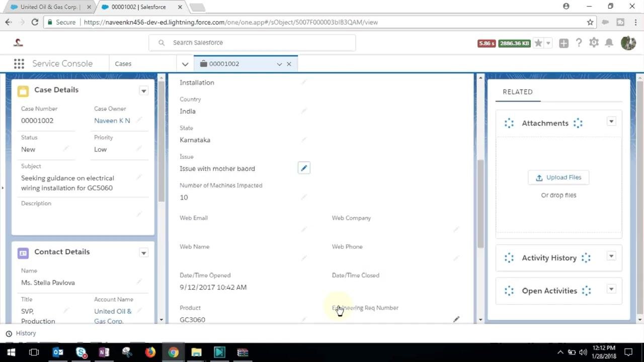Open Firefox from the taskbar
The width and height of the screenshot is (644, 362).
tap(150, 352)
